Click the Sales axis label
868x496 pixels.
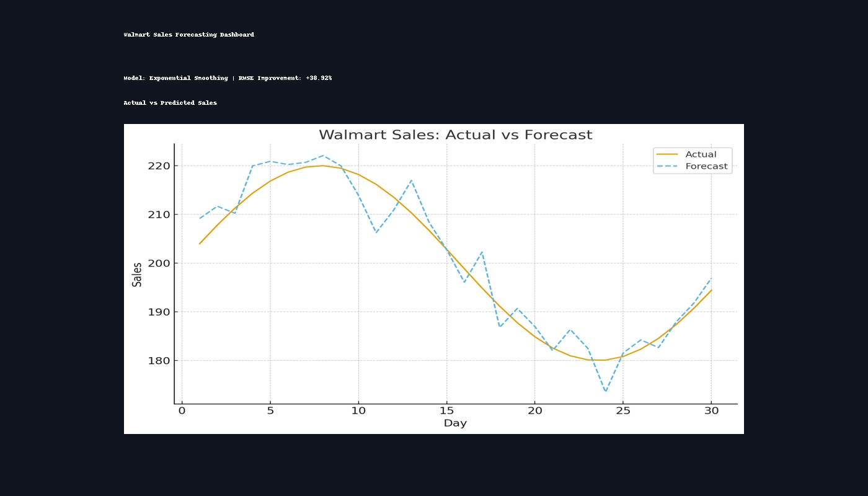[x=137, y=273]
